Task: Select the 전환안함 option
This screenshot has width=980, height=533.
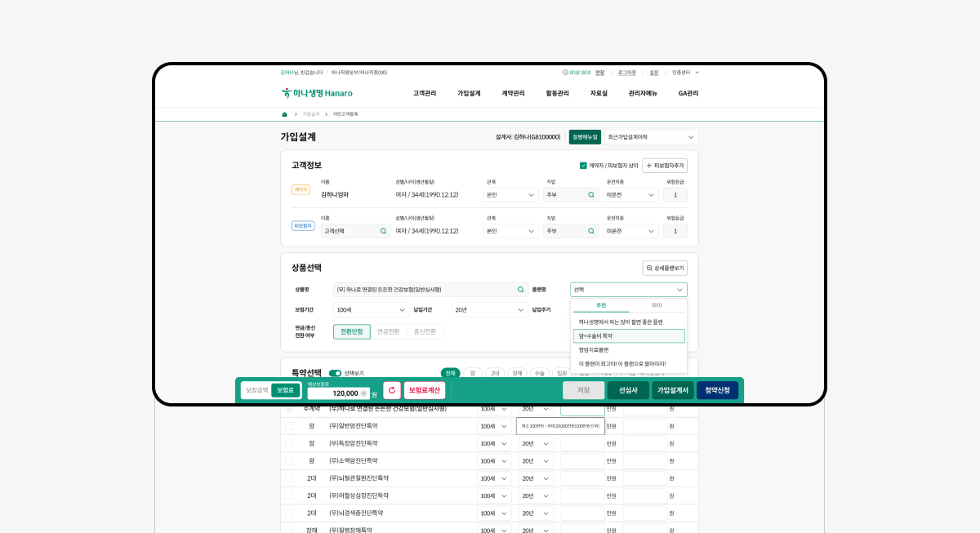Action: tap(352, 332)
